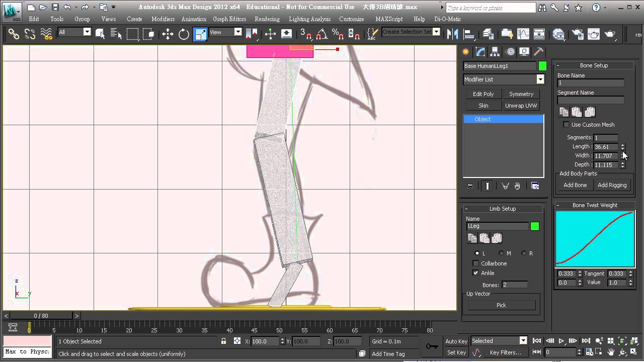Click the Add Bone button
Viewport: 644px width, 362px height.
coord(575,185)
